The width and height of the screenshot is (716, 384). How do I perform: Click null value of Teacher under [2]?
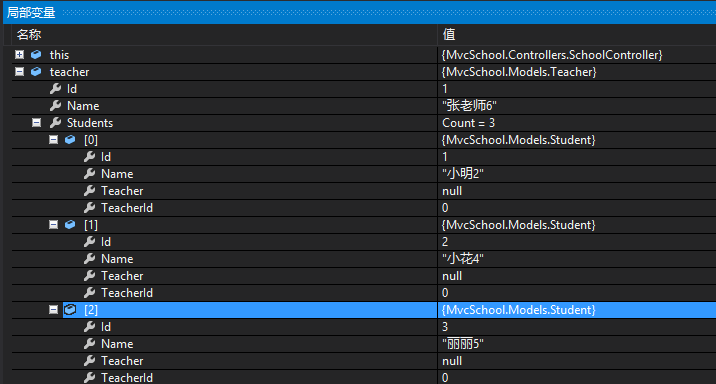tap(452, 361)
